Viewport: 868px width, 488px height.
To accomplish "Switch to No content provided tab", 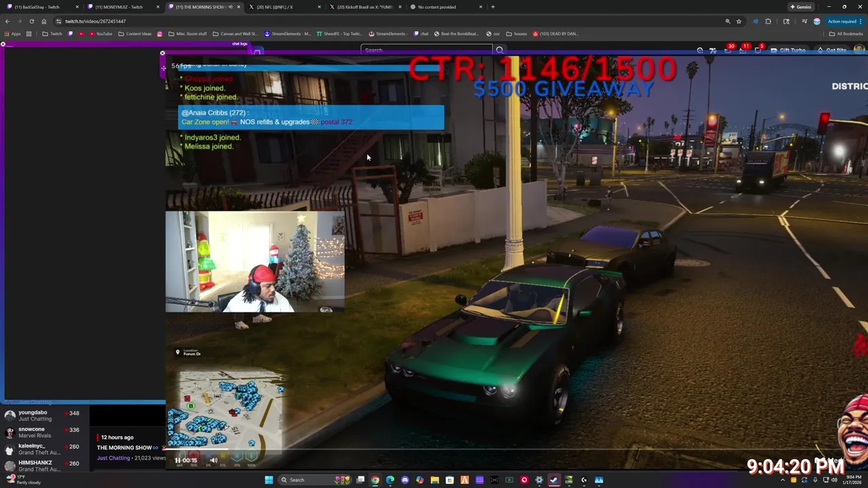I will tap(446, 7).
